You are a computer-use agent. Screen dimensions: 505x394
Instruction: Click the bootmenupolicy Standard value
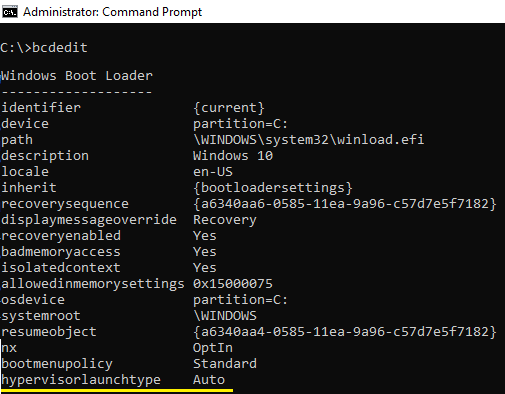click(x=225, y=364)
